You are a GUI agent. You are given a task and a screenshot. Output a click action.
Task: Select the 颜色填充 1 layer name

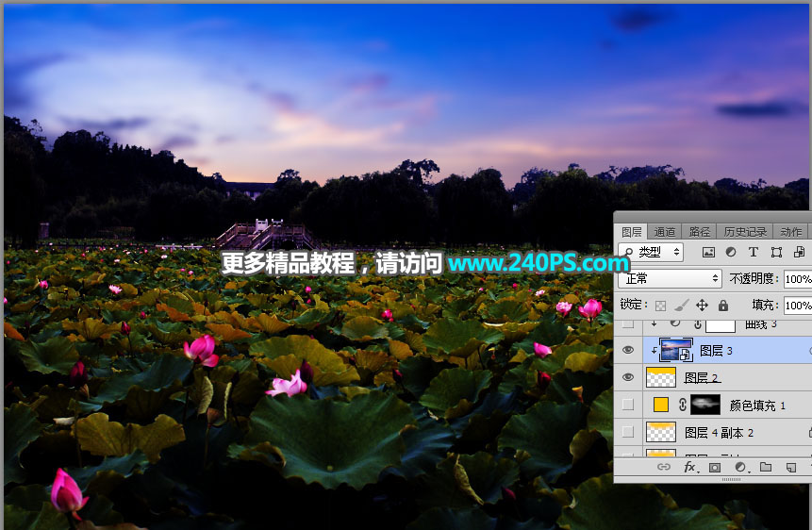click(x=757, y=406)
